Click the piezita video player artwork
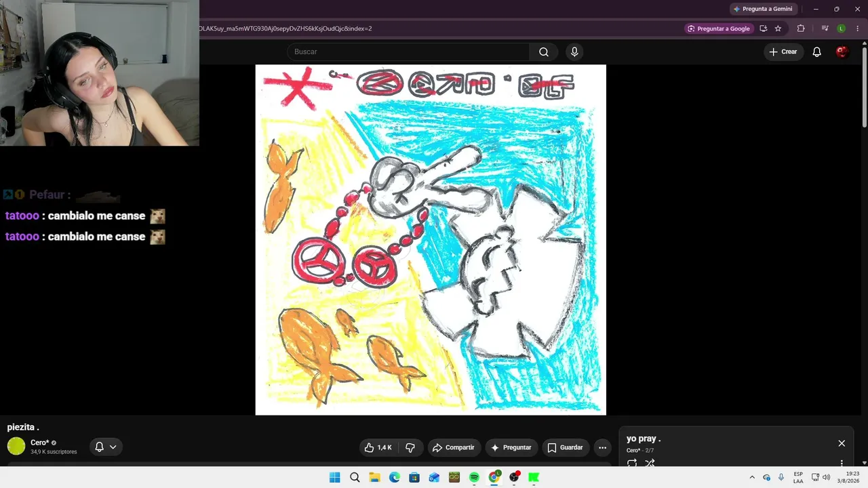868x488 pixels. click(431, 239)
